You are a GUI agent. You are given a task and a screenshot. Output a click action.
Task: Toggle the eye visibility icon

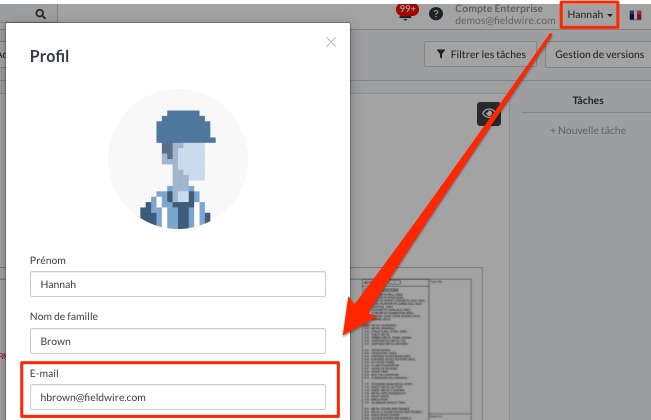488,114
